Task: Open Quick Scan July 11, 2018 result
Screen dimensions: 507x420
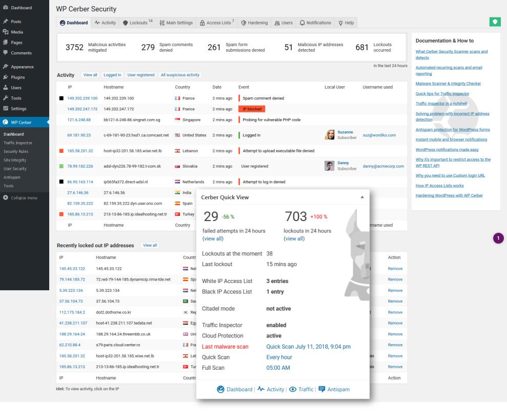Action: click(x=308, y=347)
